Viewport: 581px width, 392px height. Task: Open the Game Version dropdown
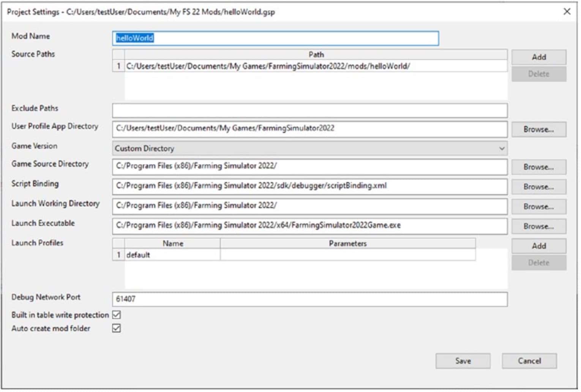pyautogui.click(x=310, y=149)
